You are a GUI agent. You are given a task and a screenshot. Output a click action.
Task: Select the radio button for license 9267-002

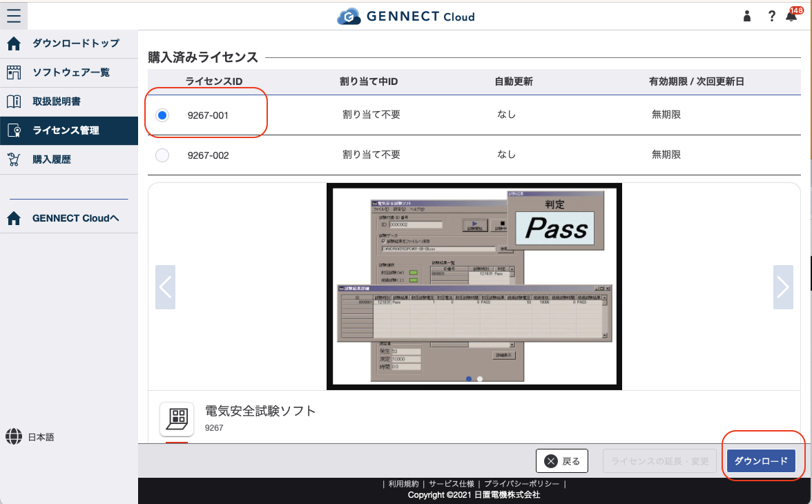point(162,155)
